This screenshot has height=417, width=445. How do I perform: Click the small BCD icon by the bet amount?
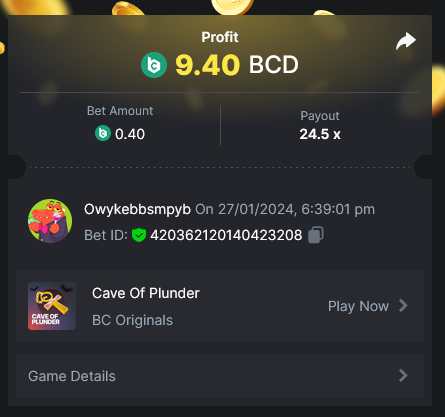[x=103, y=133]
